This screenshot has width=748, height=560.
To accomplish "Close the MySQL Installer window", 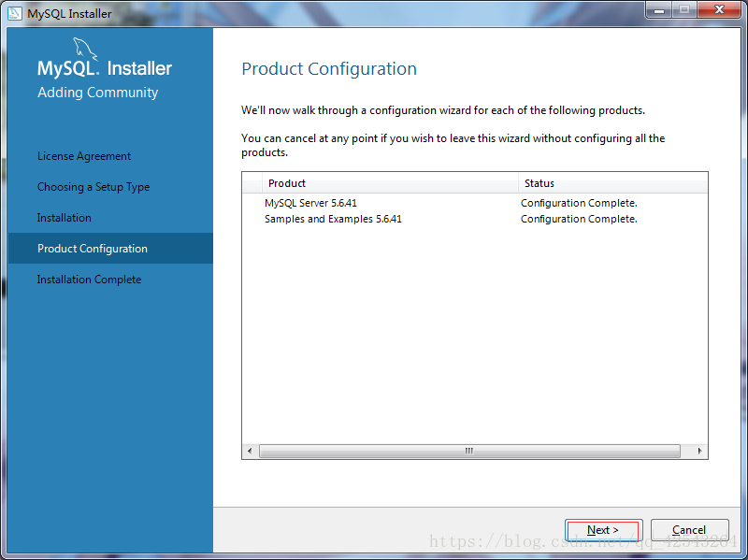I will coord(719,10).
